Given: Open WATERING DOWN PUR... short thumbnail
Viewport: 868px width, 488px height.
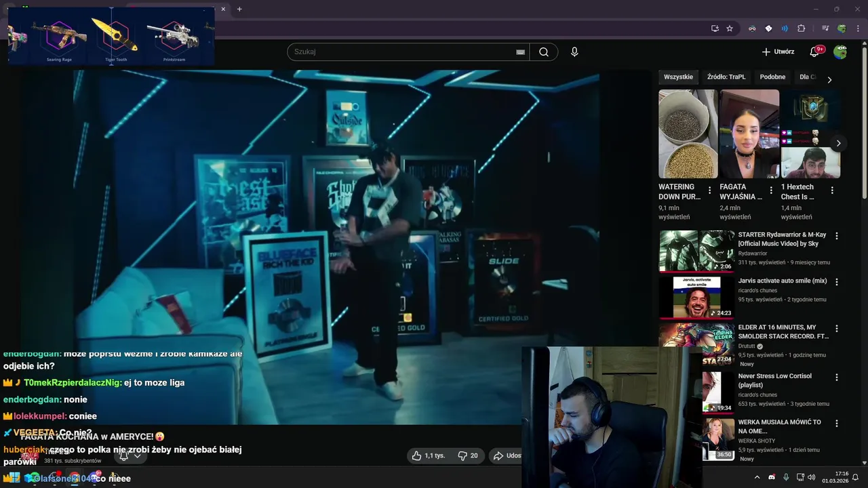Looking at the screenshot, I should pos(688,134).
